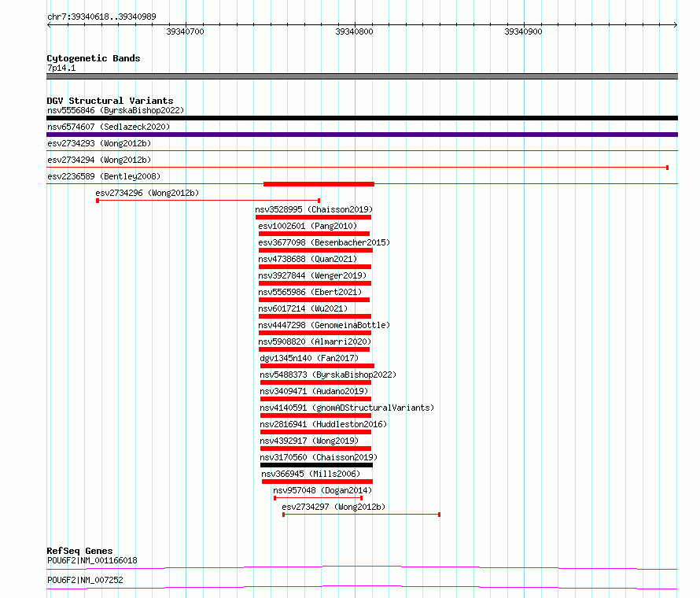700x598 pixels.
Task: Click the RefSeq Genes track title
Action: pos(80,551)
